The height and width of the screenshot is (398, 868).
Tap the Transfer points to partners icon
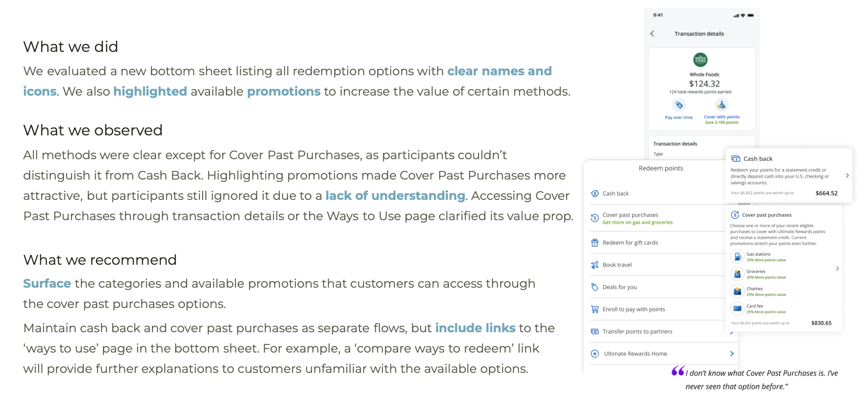595,331
